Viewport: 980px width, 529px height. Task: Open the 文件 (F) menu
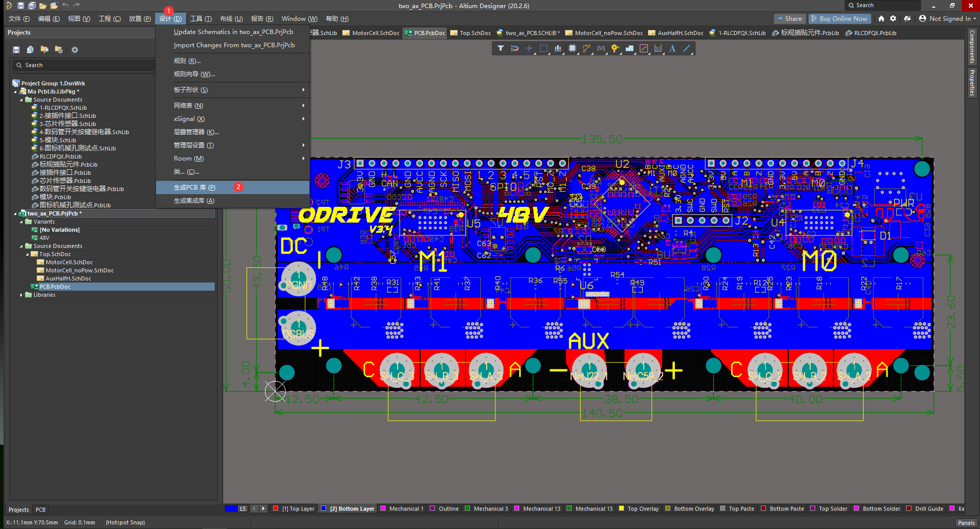19,19
